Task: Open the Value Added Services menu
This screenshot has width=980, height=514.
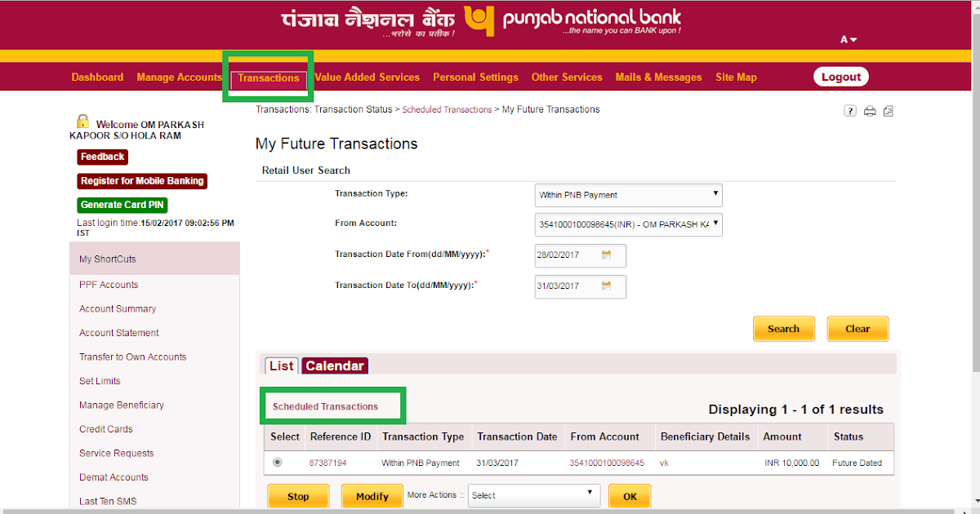Action: tap(366, 77)
